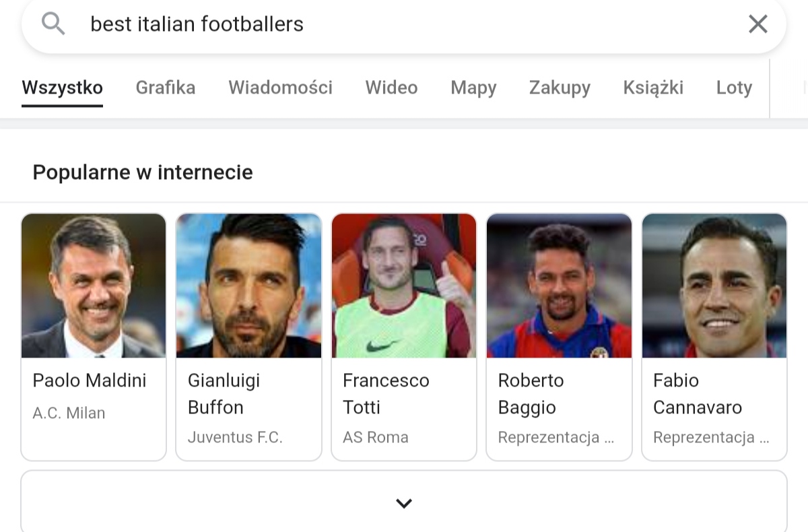Viewport: 808px width, 532px height.
Task: Switch to the Książki tab
Action: [653, 88]
